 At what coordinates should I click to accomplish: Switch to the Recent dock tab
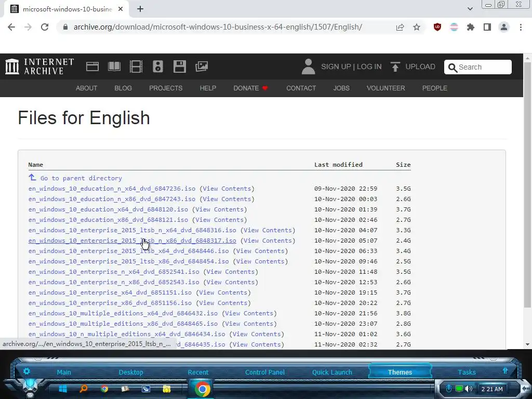point(198,372)
